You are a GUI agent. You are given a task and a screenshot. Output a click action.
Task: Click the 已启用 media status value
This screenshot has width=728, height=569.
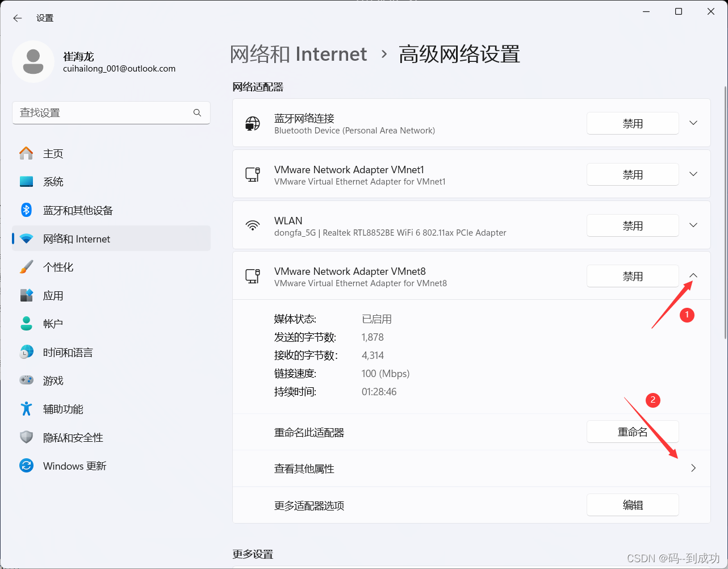(377, 319)
